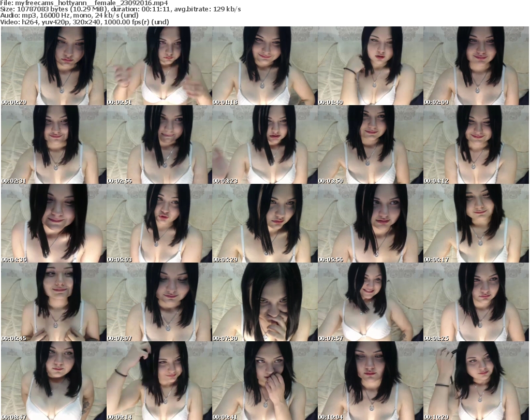Image resolution: width=530 pixels, height=420 pixels.
Task: Select the thumbnail stamped 00:00:29
Action: 54,66
